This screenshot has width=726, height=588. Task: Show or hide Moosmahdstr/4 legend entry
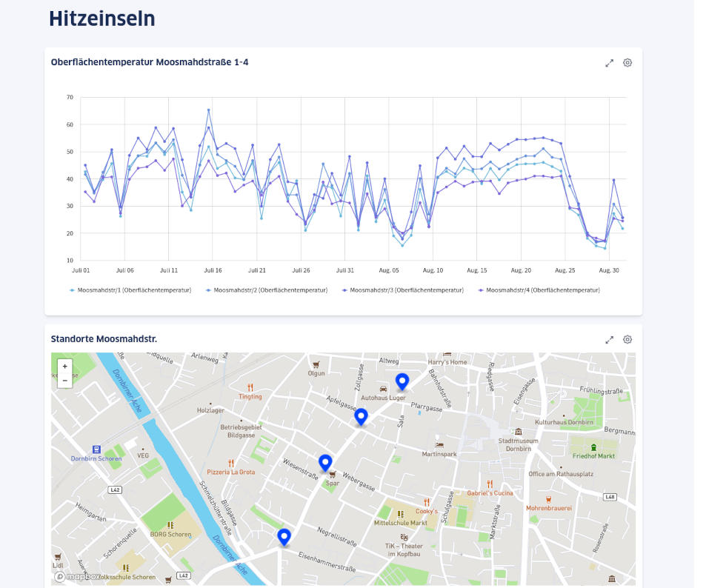point(542,290)
